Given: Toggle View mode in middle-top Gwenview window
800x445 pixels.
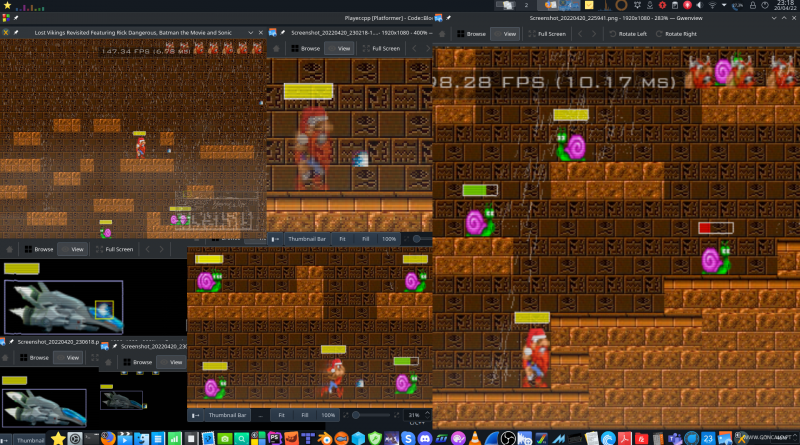Looking at the screenshot, I should 339,48.
